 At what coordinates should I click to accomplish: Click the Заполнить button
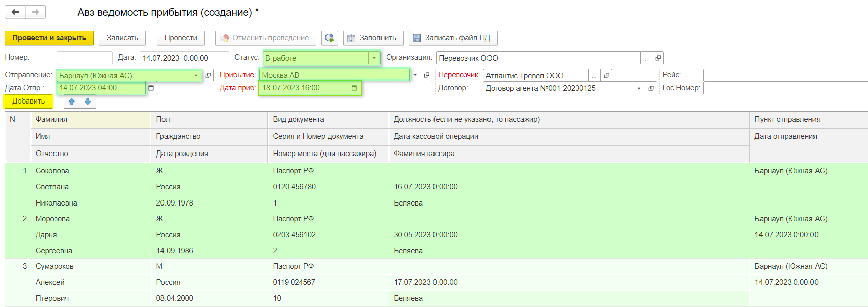(x=373, y=38)
